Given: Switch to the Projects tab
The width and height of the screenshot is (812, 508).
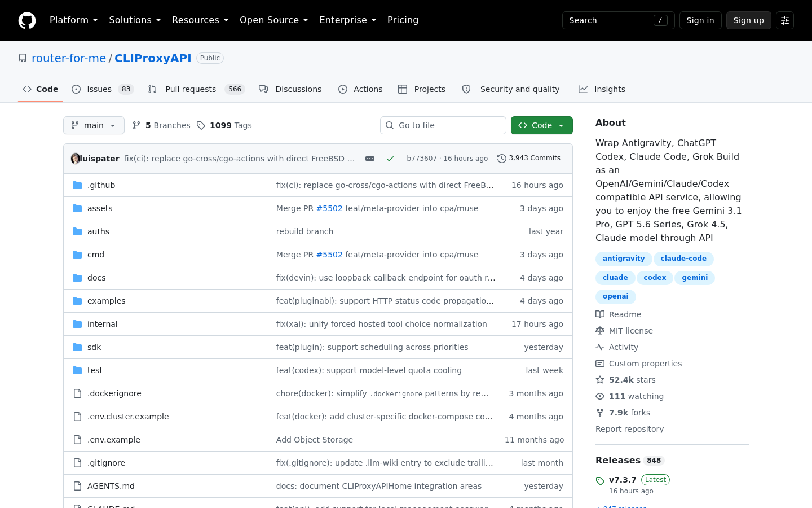Looking at the screenshot, I should click(422, 89).
